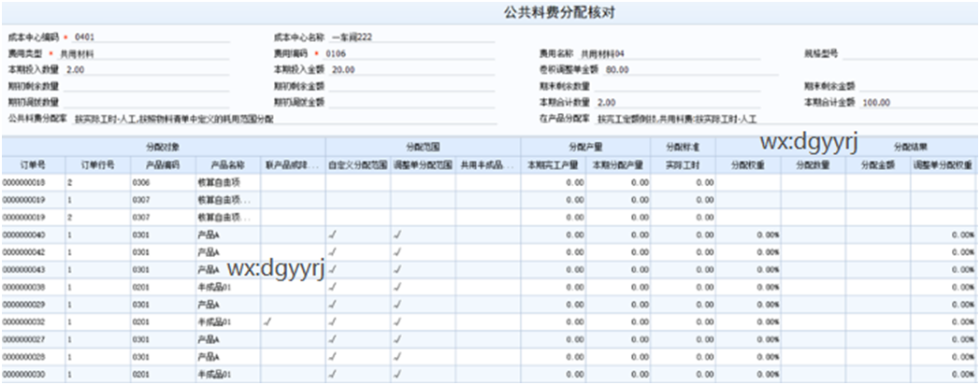Click the 公共料费分配率 field
980x385 pixels.
coord(284,118)
